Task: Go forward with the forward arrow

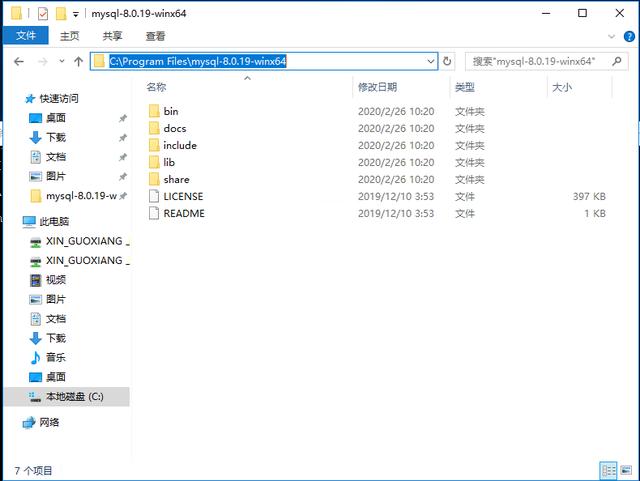Action: pyautogui.click(x=42, y=62)
